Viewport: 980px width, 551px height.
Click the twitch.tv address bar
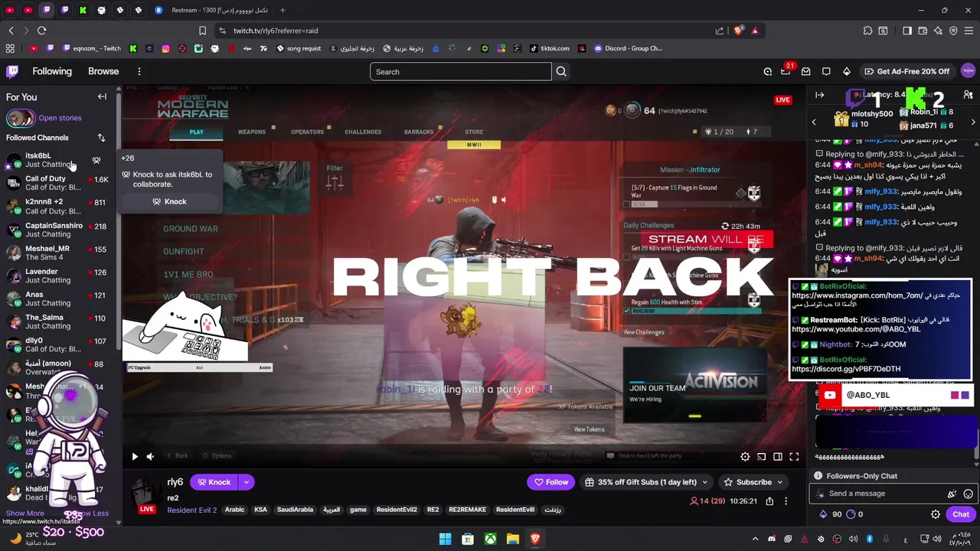pyautogui.click(x=459, y=31)
